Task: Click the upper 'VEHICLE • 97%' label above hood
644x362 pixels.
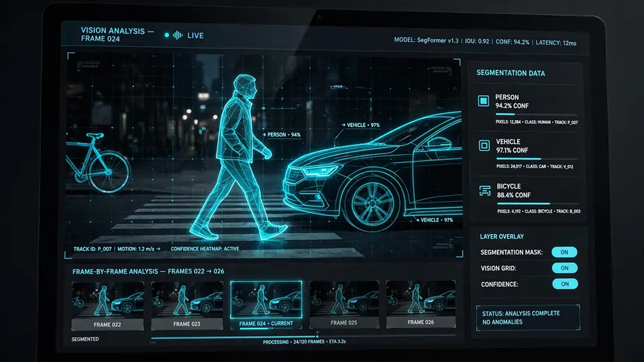Action: coord(361,125)
